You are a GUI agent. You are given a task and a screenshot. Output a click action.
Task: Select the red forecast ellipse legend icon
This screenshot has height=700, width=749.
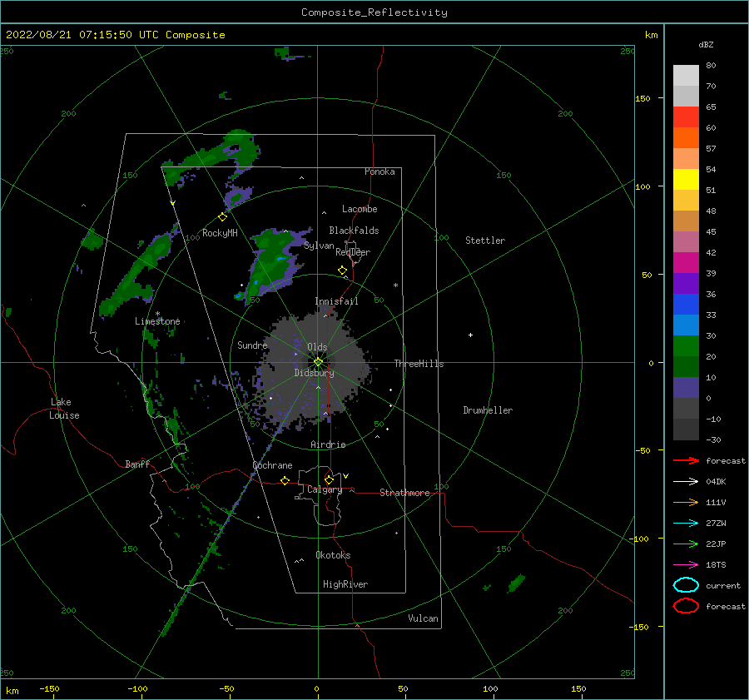[686, 606]
